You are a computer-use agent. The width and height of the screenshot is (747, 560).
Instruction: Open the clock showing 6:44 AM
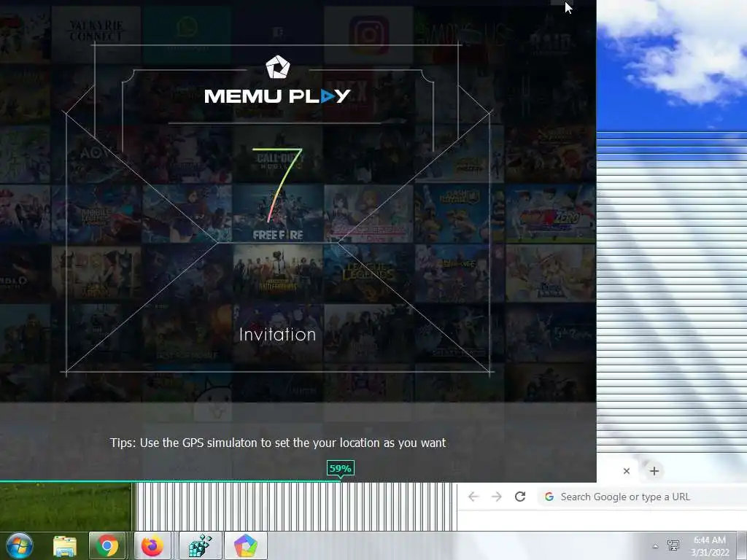click(710, 546)
